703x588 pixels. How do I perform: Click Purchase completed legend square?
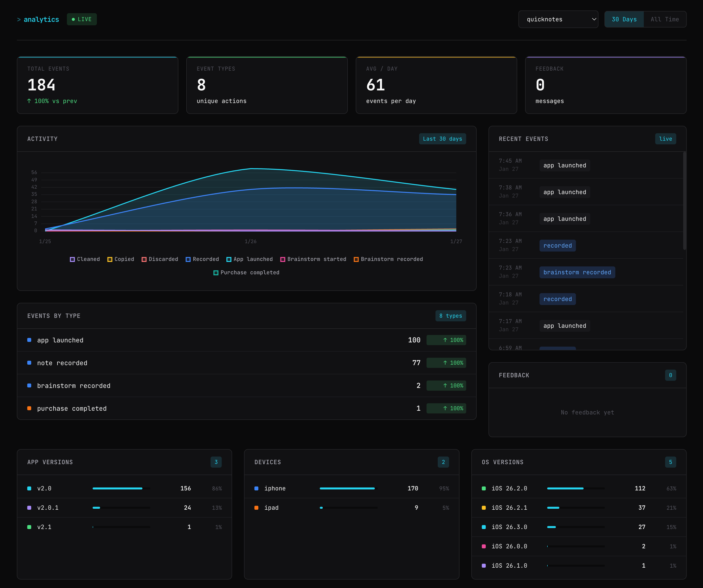coord(216,273)
